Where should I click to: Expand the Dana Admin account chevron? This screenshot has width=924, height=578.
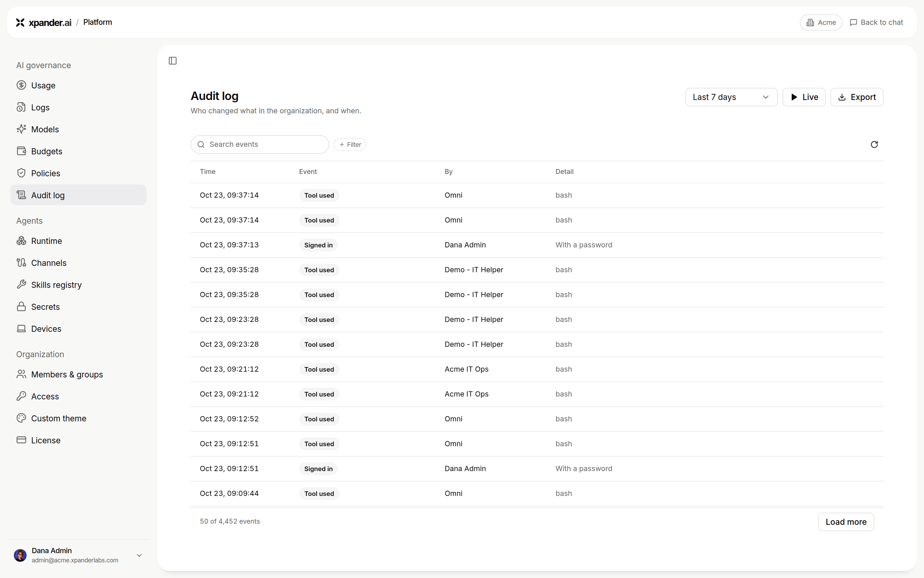click(139, 555)
